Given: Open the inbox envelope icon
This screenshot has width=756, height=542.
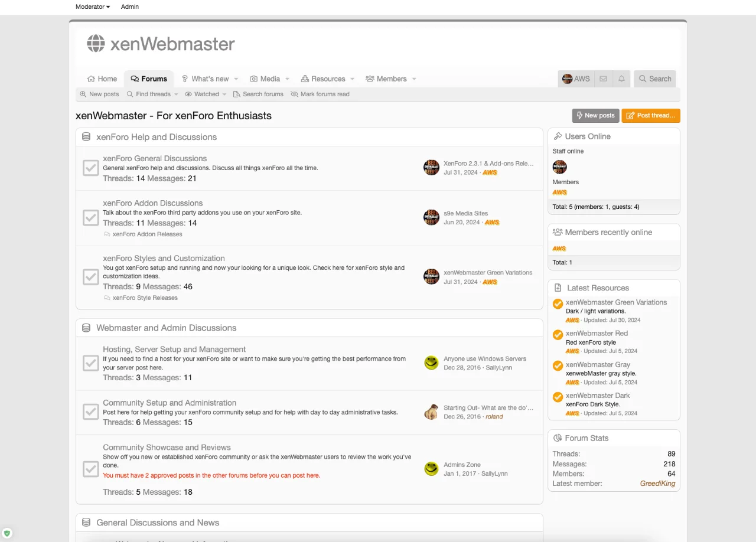Looking at the screenshot, I should (x=603, y=79).
